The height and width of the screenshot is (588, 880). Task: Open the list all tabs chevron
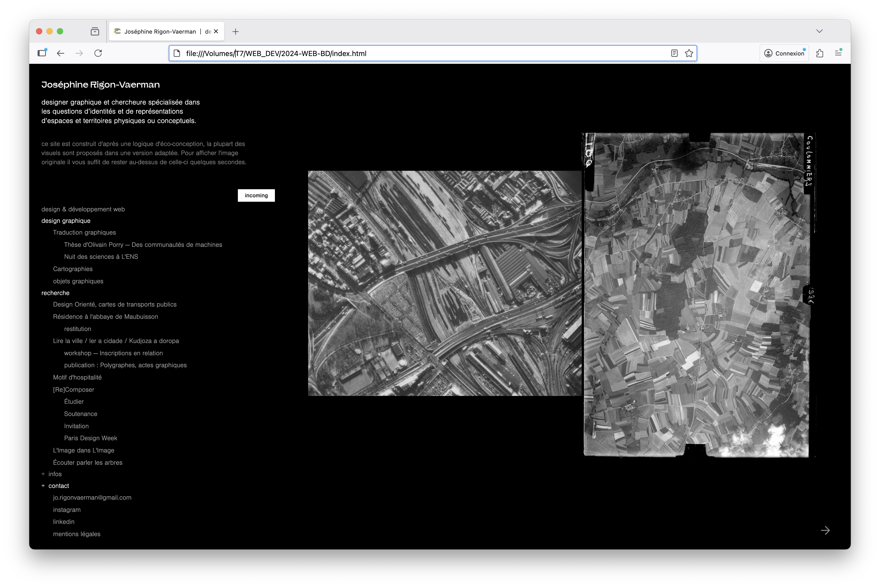click(819, 31)
